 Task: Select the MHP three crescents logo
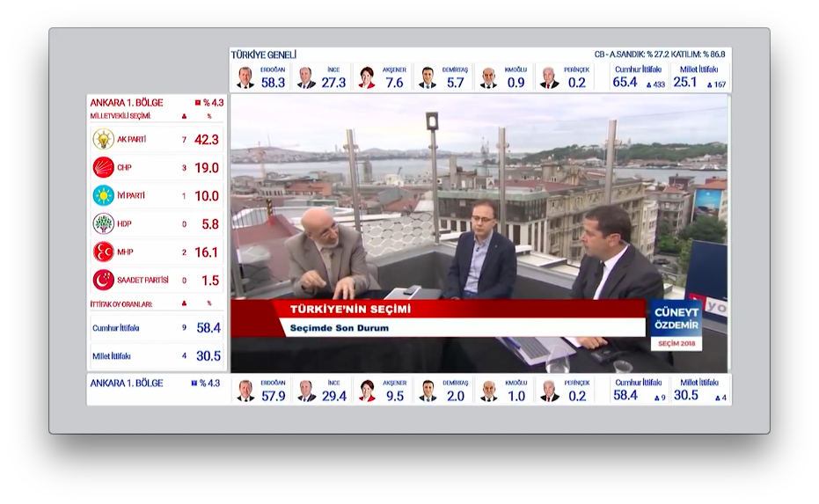coord(104,252)
